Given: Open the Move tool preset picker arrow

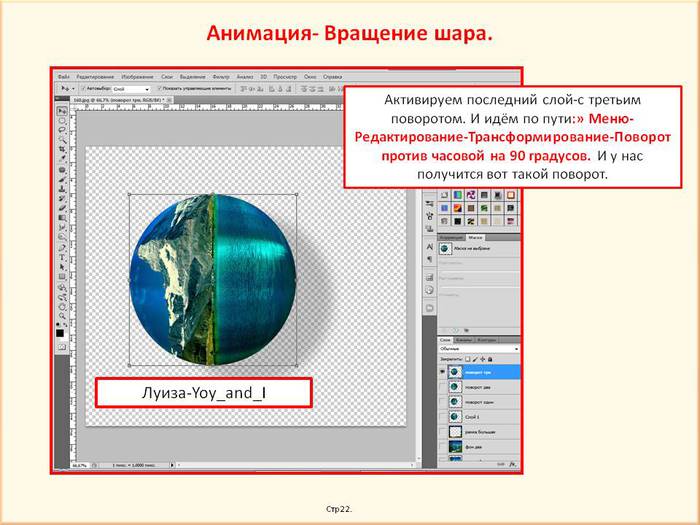Looking at the screenshot, I should pyautogui.click(x=72, y=89).
